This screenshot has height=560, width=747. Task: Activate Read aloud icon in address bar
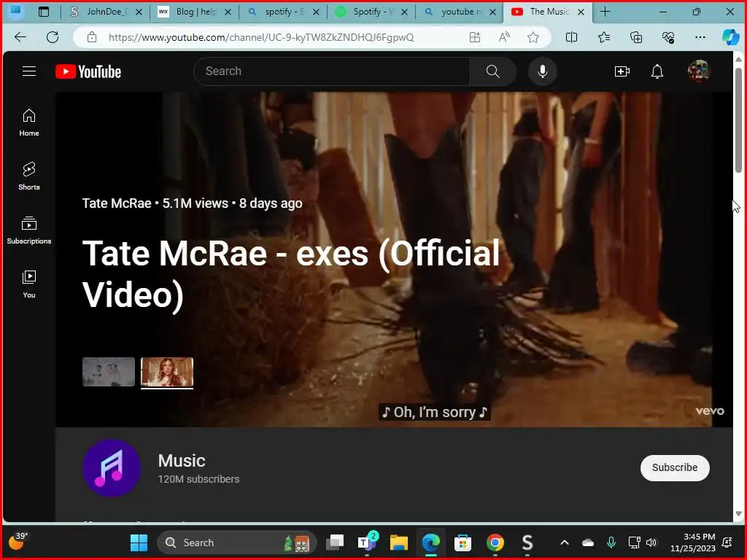point(504,37)
